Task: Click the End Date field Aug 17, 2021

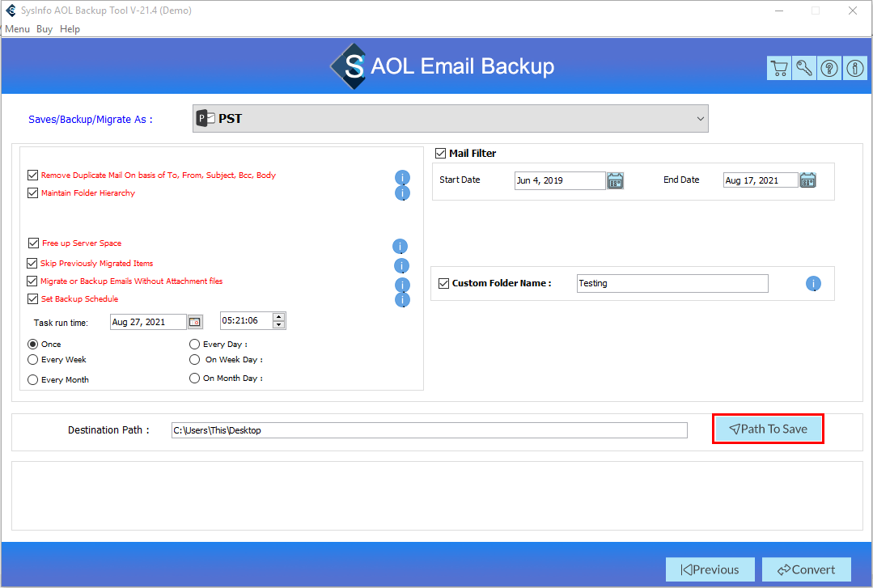Action: (x=761, y=180)
